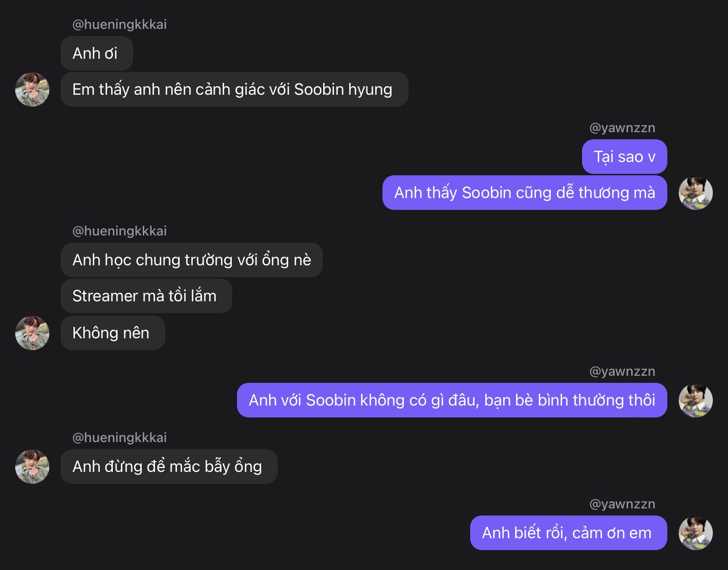The image size is (728, 570).
Task: Select 'Anh đừng để mắc bẫy ổng' bubble
Action: tap(169, 467)
